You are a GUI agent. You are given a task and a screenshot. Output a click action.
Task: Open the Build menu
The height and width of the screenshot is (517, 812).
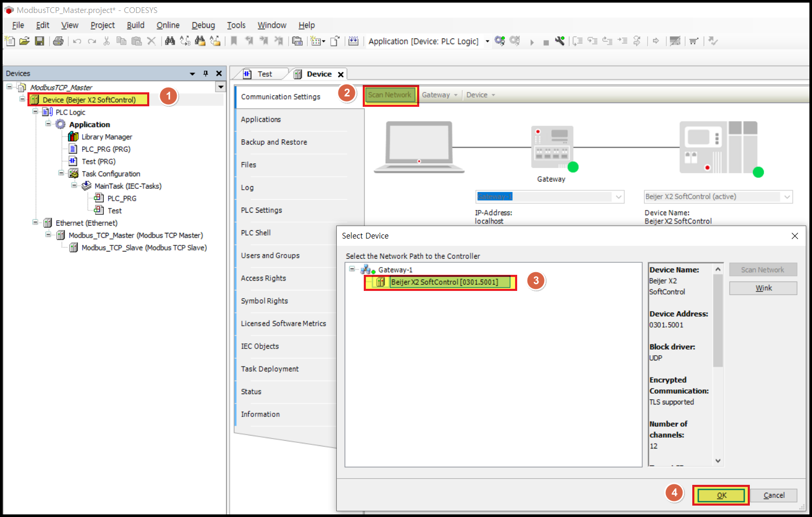coord(136,25)
